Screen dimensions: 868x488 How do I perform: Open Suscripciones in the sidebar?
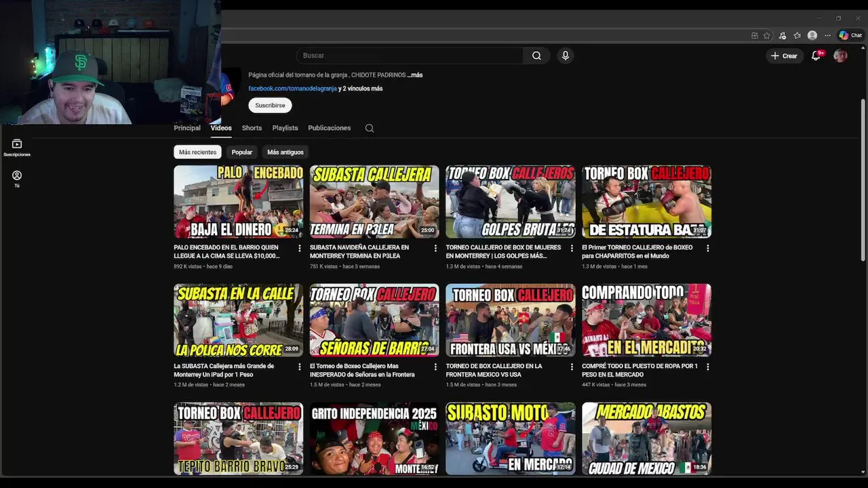[x=17, y=147]
